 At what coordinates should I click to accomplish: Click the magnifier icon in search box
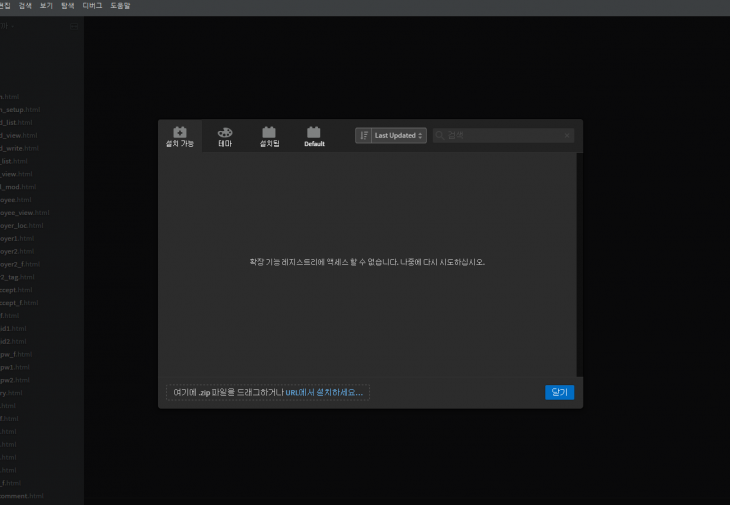[440, 135]
